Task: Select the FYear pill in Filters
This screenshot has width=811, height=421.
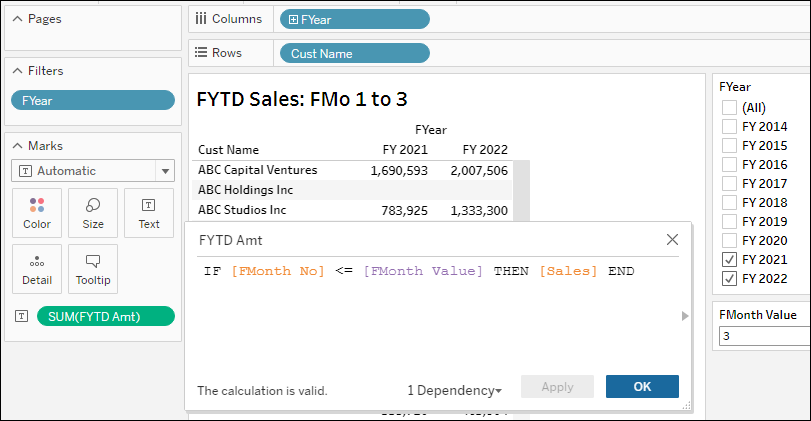Action: [92, 100]
